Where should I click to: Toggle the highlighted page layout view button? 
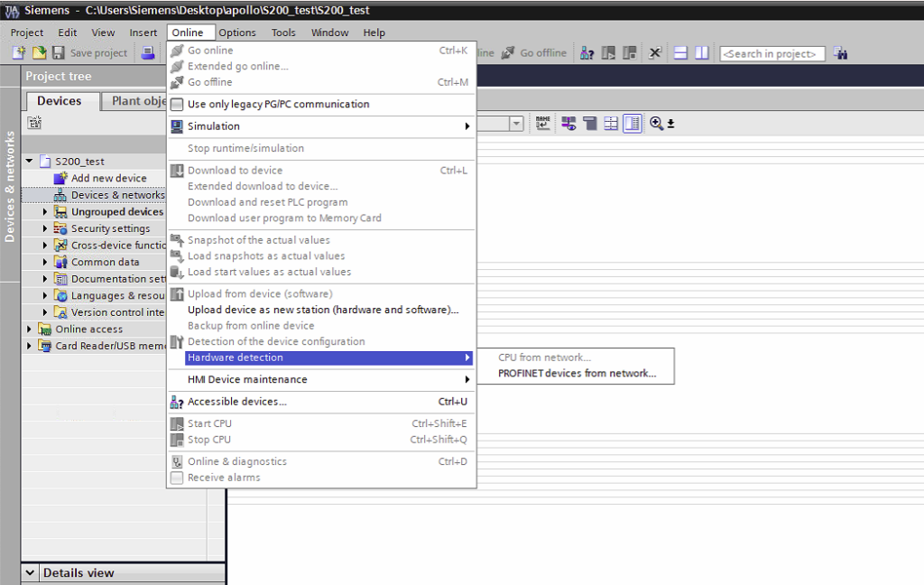click(633, 124)
